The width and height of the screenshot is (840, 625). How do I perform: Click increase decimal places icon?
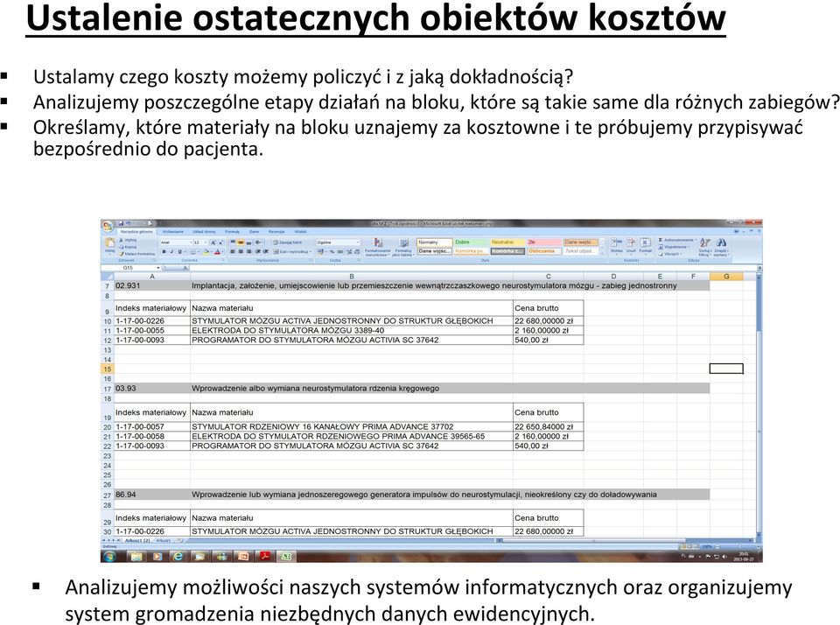349,251
